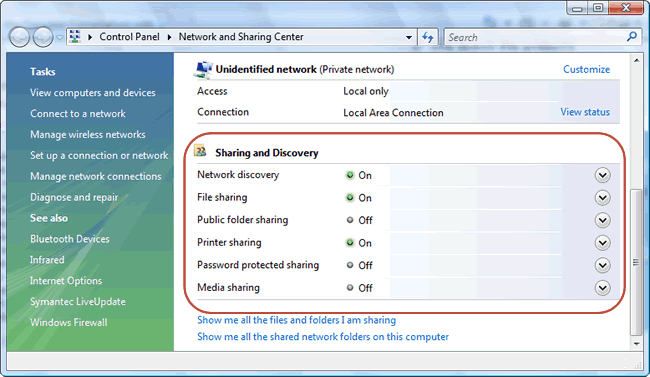
Task: Click the Back navigation arrow button
Action: [19, 37]
